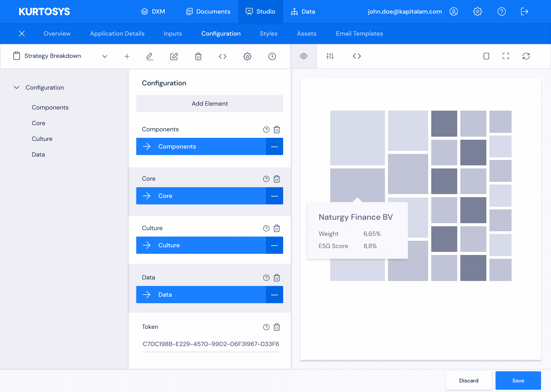
Task: Go to DXM in top navigation
Action: pyautogui.click(x=153, y=12)
